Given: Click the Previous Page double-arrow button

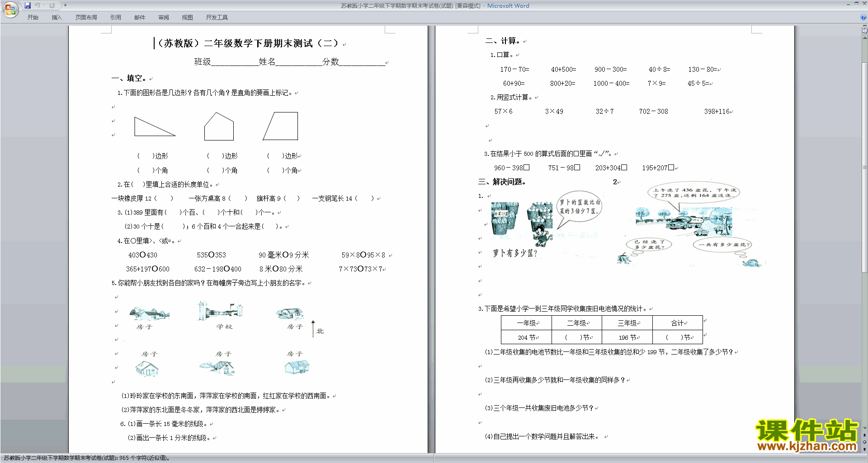Looking at the screenshot, I should click(x=865, y=435).
